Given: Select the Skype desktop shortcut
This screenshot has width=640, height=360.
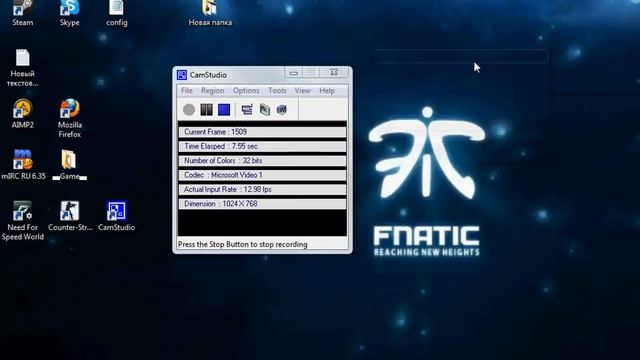Looking at the screenshot, I should (x=69, y=13).
